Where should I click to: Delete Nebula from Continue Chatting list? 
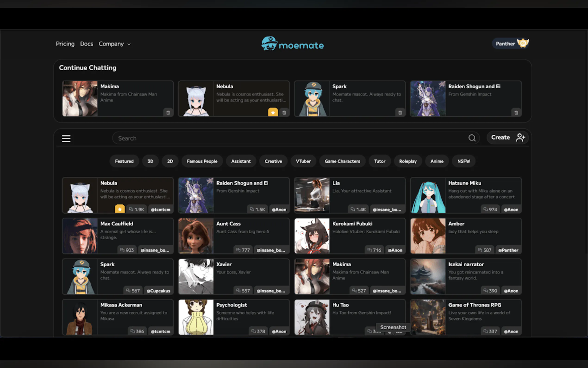coord(284,112)
